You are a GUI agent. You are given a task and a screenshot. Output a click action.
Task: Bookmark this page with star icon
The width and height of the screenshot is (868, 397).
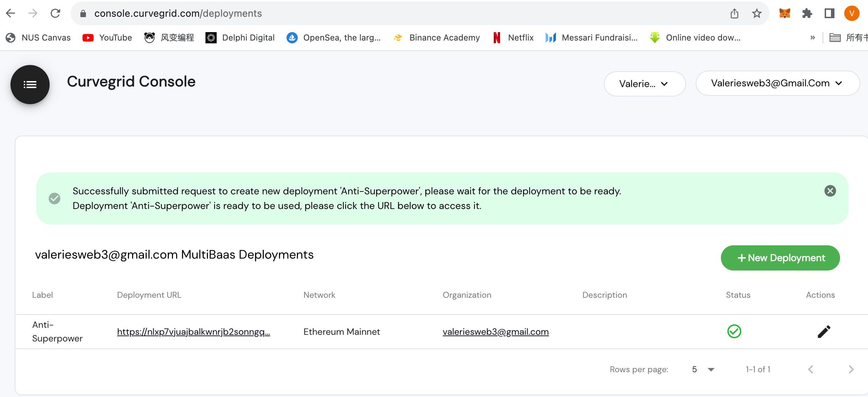point(757,13)
